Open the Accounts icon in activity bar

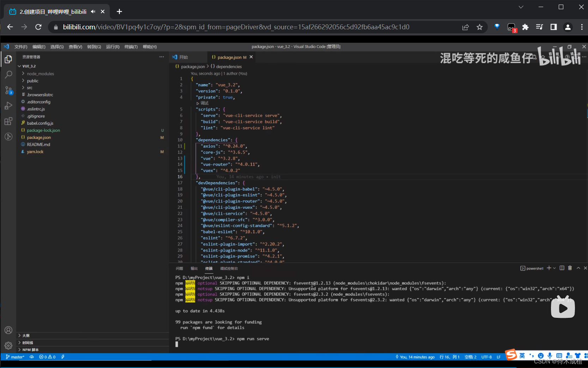click(8, 330)
